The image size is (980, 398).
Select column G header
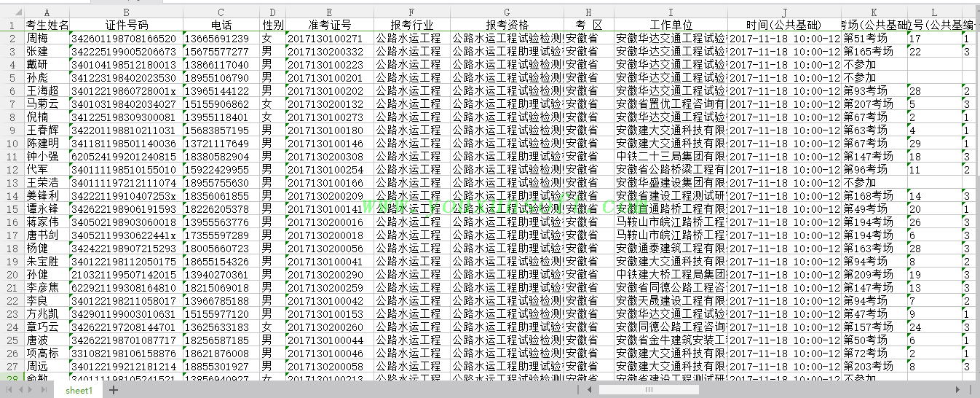point(507,12)
